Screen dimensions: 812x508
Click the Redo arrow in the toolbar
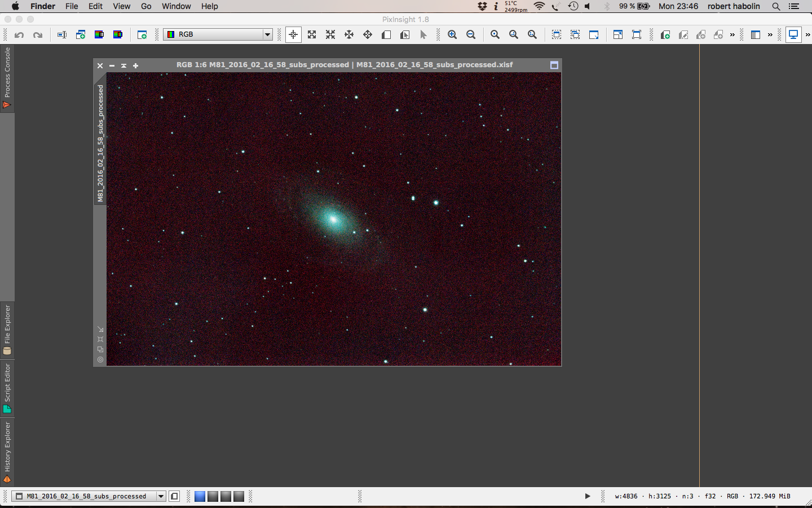[38, 35]
